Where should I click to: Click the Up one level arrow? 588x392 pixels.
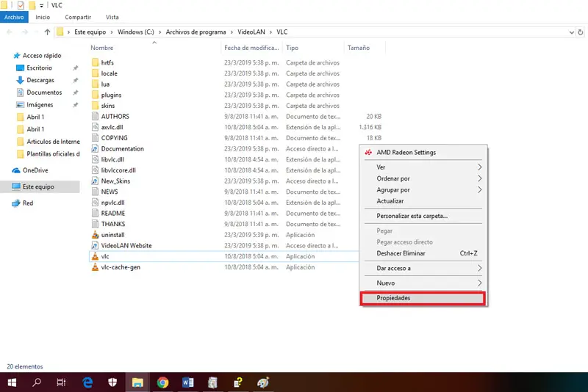pyautogui.click(x=47, y=32)
